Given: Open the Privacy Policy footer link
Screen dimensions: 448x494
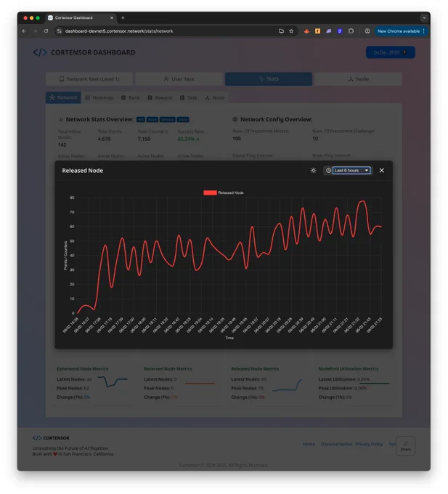Looking at the screenshot, I should pos(369,444).
